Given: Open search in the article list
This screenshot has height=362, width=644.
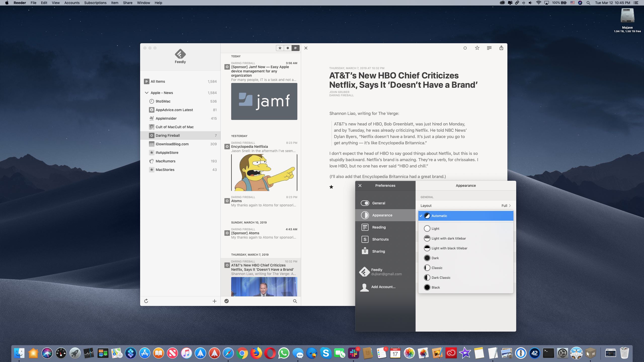Looking at the screenshot, I should coord(295,301).
